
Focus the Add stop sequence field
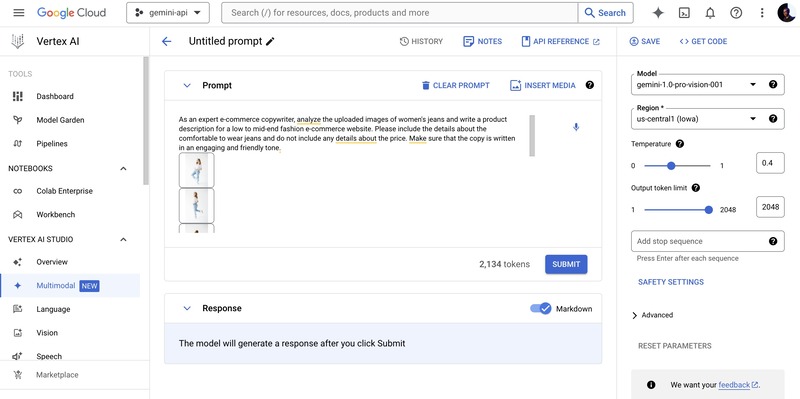[x=708, y=241]
